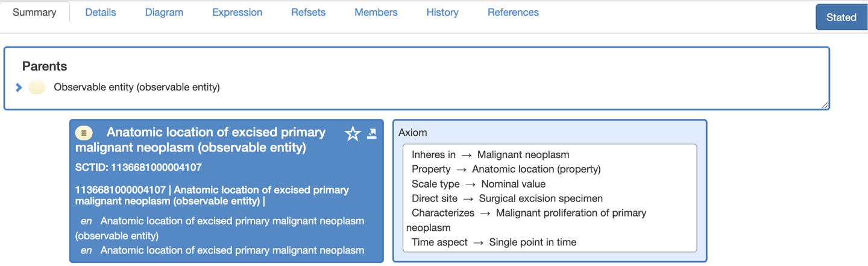Click the Observable entity parent link
The height and width of the screenshot is (266, 868).
pyautogui.click(x=137, y=87)
